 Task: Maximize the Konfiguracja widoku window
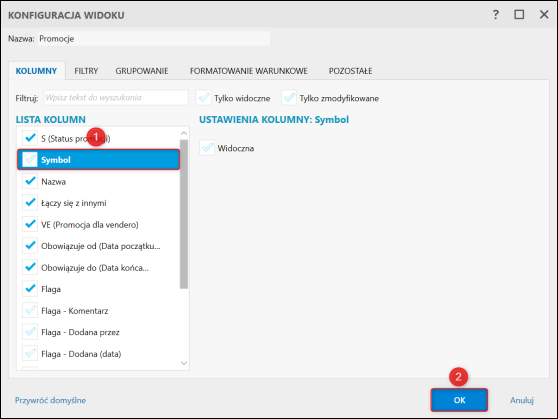(519, 15)
